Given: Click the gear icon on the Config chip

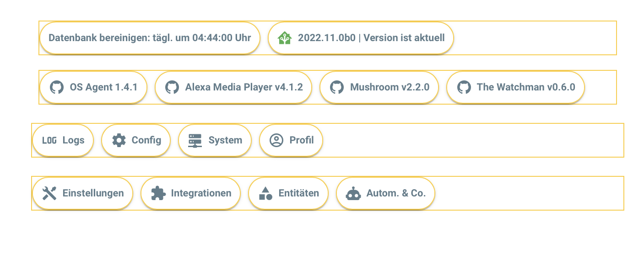Looking at the screenshot, I should pyautogui.click(x=119, y=140).
